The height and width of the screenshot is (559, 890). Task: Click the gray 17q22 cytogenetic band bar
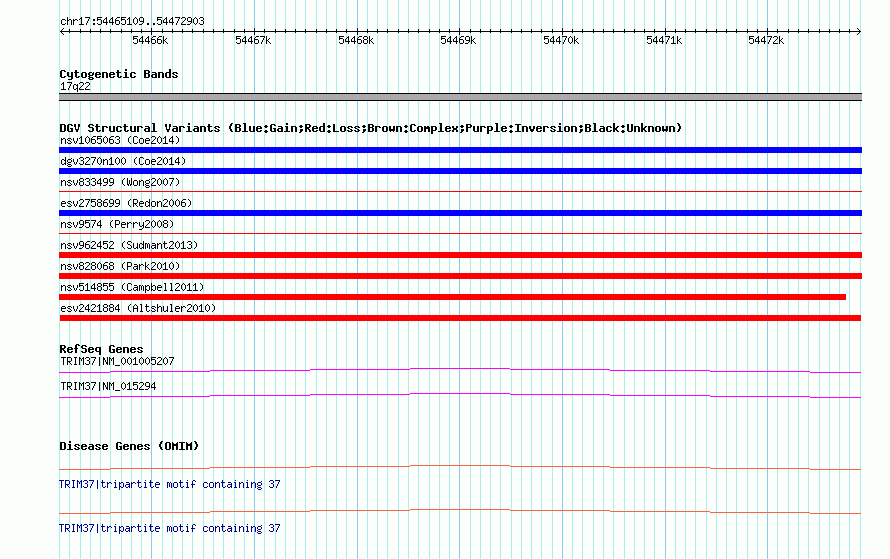tap(460, 97)
